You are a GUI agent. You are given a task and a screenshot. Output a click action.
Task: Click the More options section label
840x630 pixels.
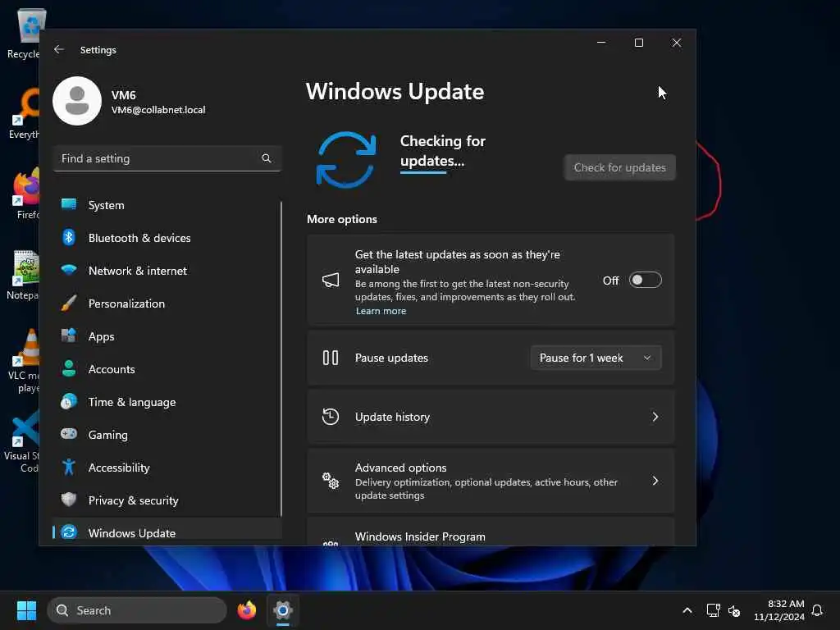click(x=342, y=218)
